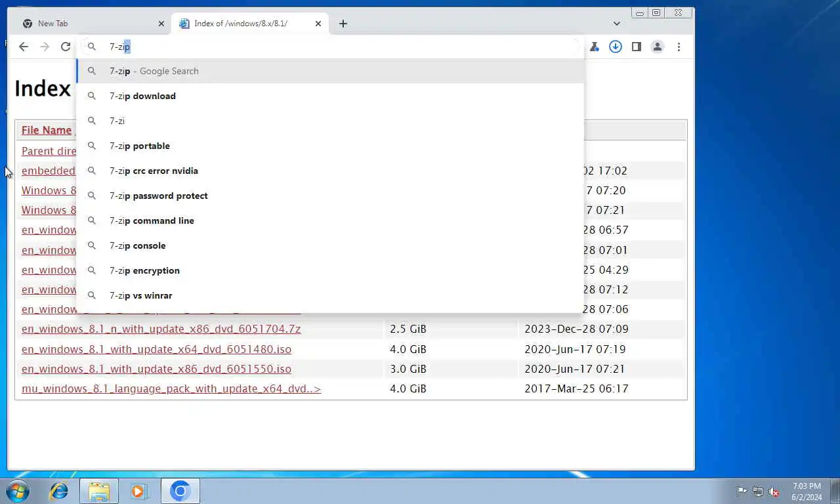840x504 pixels.
Task: Choose the '7-zip password protect' suggestion
Action: tap(330, 196)
